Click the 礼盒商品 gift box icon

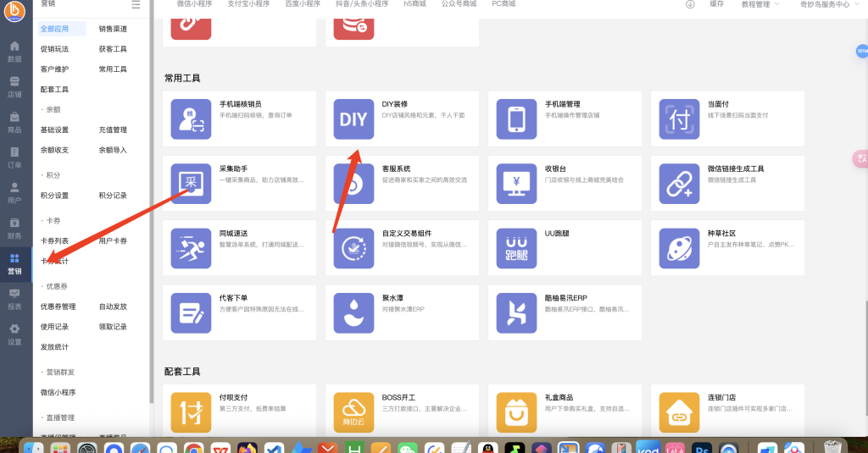[x=516, y=412]
